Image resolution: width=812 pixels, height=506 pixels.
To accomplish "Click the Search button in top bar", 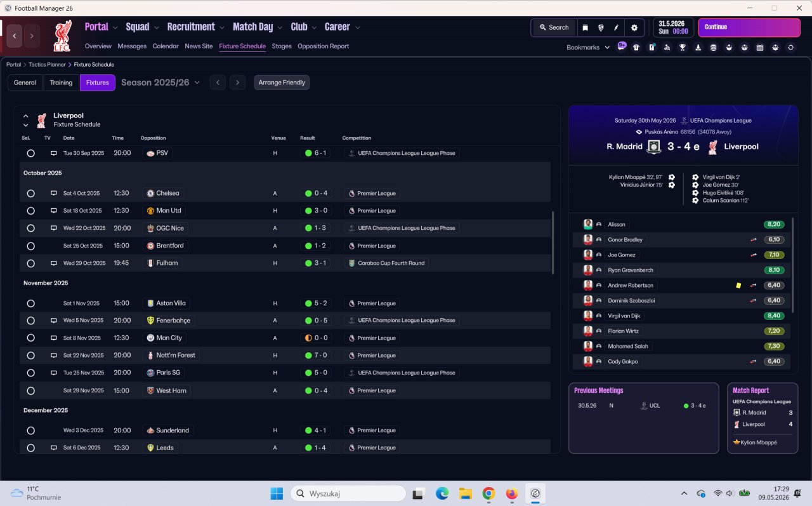I will [554, 28].
